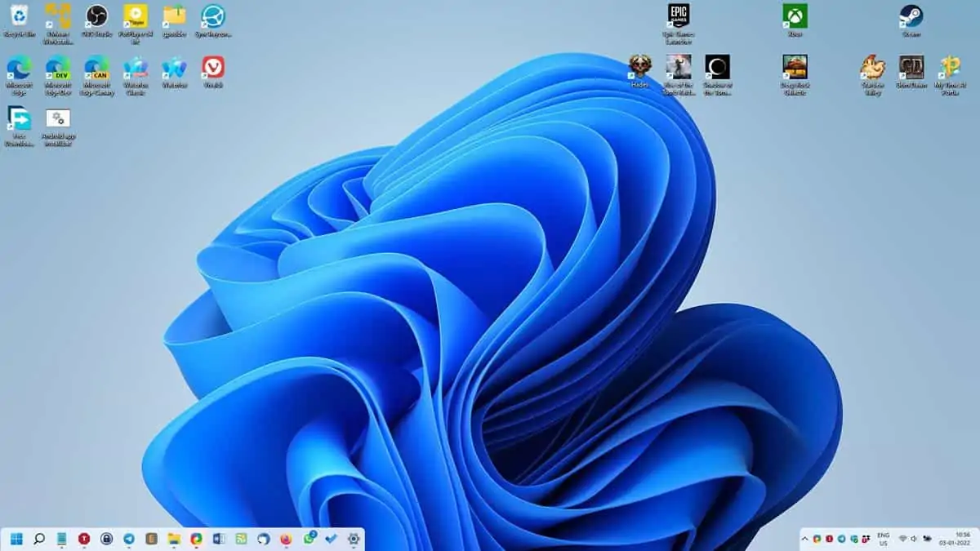The width and height of the screenshot is (980, 551).
Task: Open Telegram from the taskbar
Action: [129, 539]
